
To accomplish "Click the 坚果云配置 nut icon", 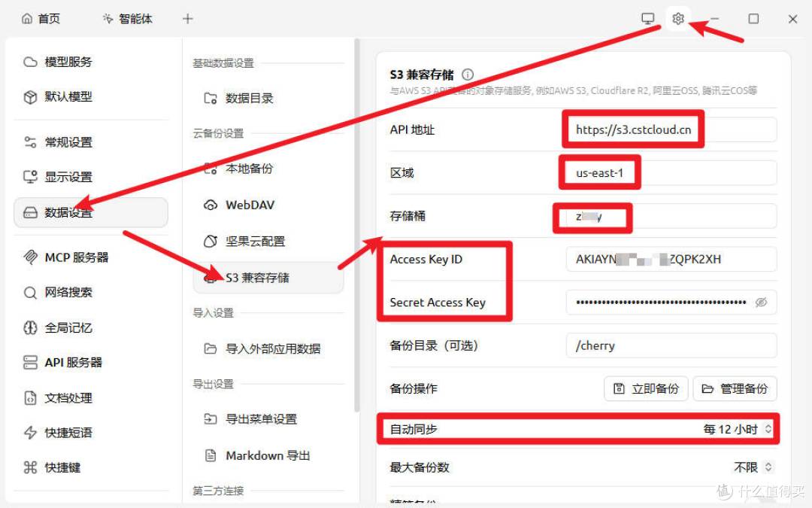I will click(x=211, y=241).
